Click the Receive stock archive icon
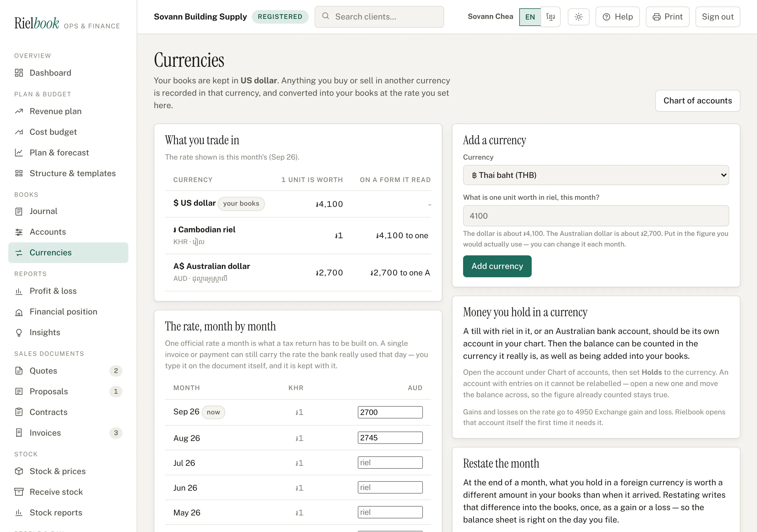The height and width of the screenshot is (532, 757). [x=19, y=492]
